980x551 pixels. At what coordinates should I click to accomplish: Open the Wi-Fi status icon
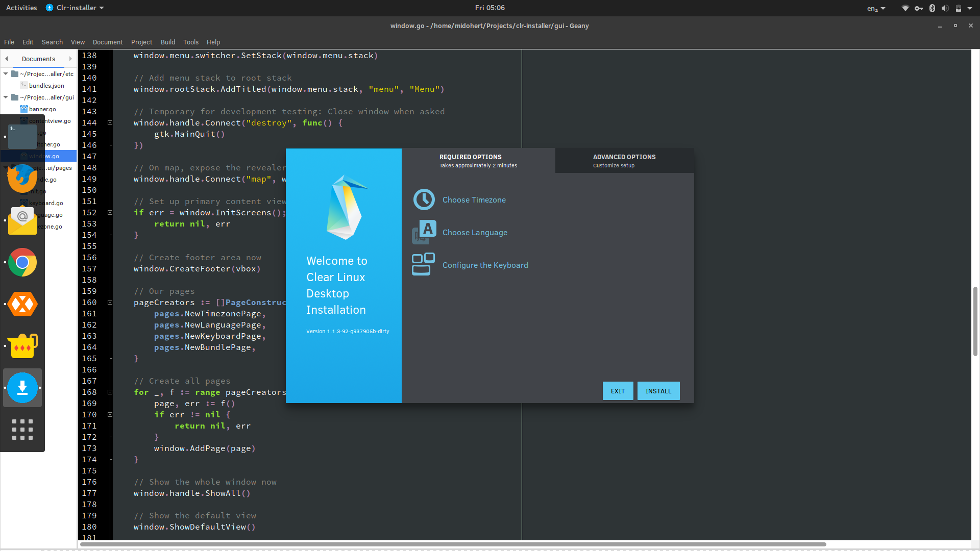click(x=905, y=8)
